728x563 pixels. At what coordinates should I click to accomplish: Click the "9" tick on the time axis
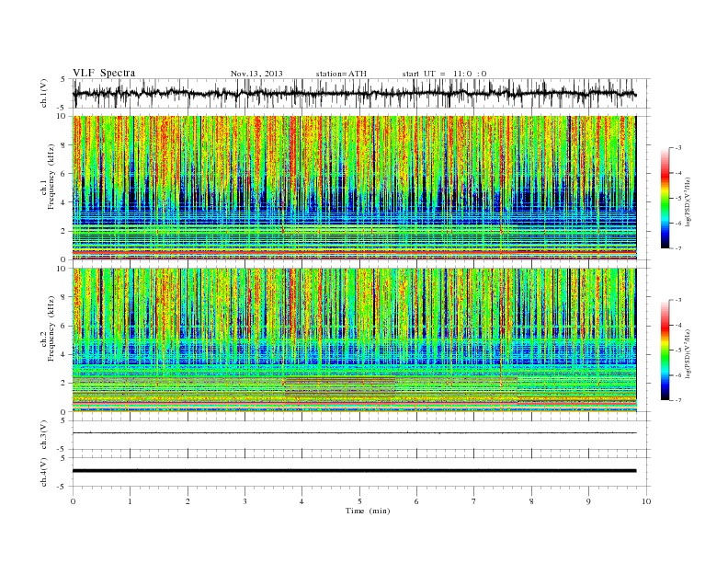[x=588, y=501]
